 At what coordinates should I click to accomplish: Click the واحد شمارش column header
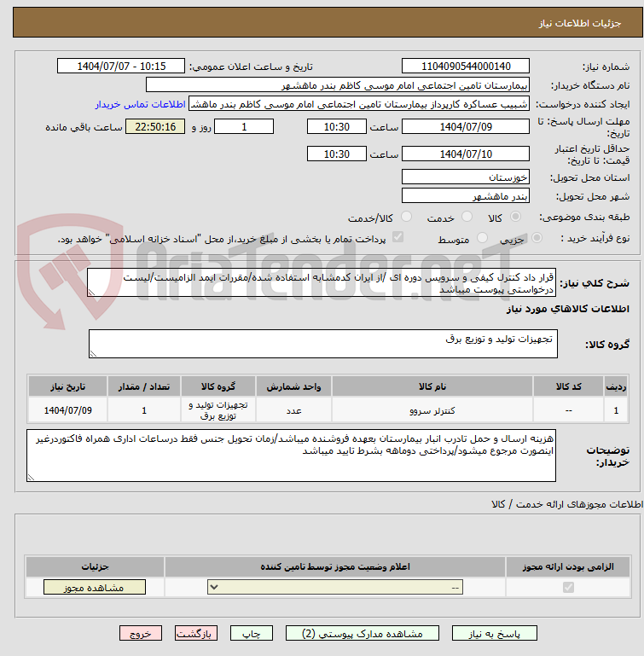pyautogui.click(x=293, y=386)
